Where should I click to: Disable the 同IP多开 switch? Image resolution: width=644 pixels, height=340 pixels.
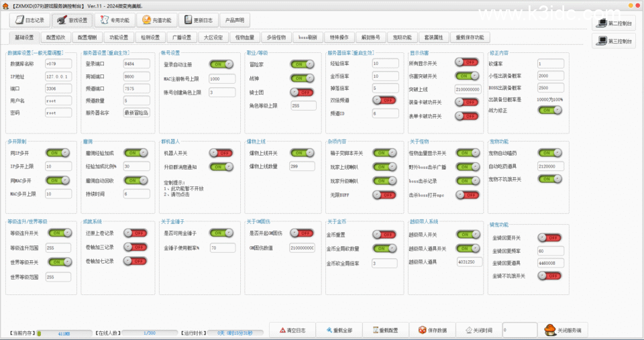[x=58, y=153]
